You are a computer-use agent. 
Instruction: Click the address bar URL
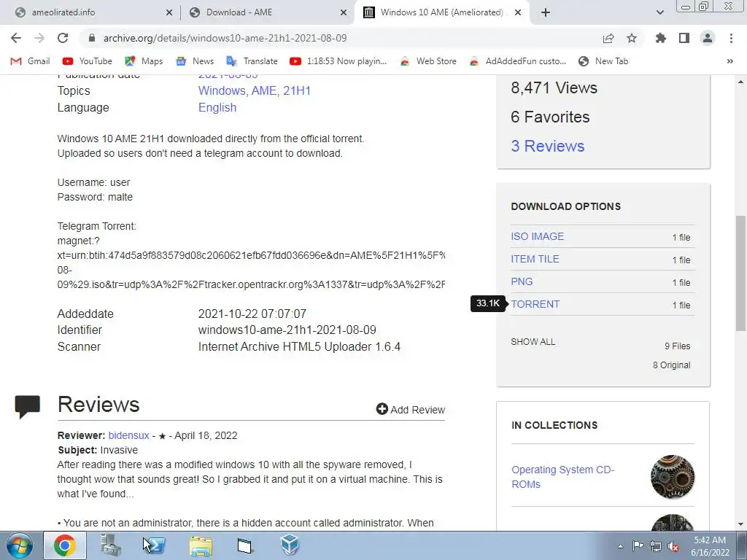pyautogui.click(x=225, y=38)
